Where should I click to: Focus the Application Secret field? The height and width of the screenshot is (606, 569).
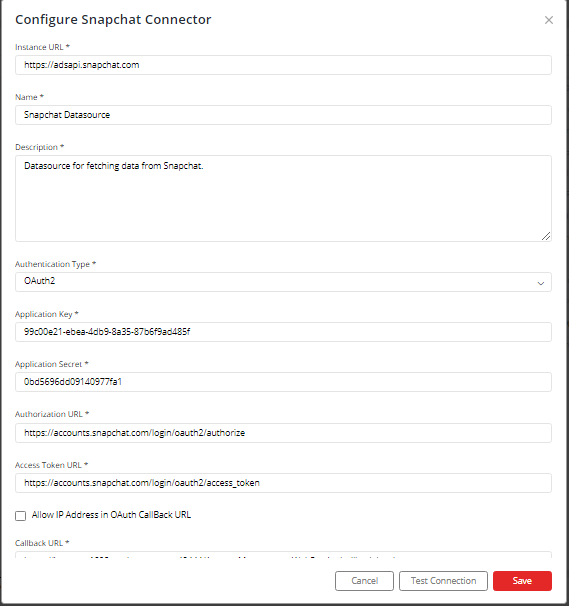click(x=283, y=382)
